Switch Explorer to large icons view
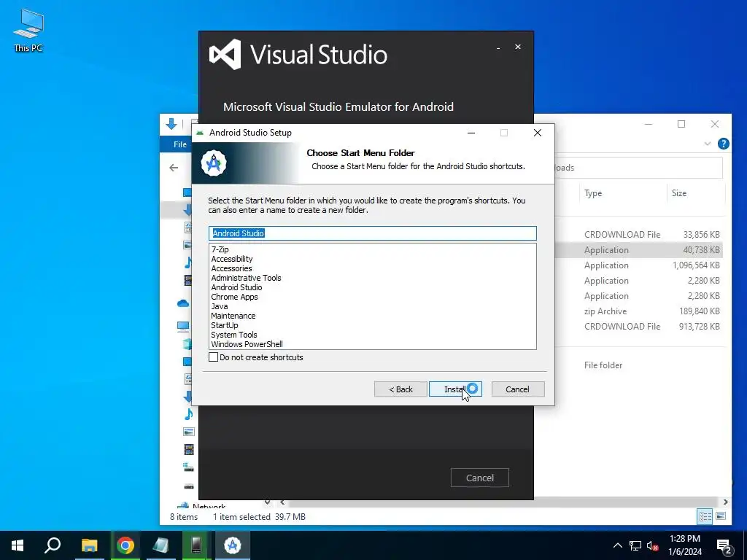Screen dimensions: 747x560 pyautogui.click(x=721, y=516)
